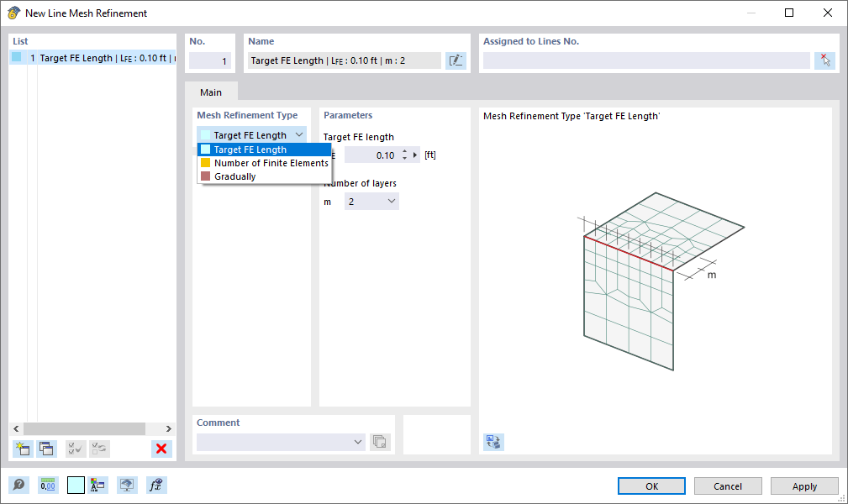Open display properties icon with colored squares
Screen dimensions: 848x504
click(98, 485)
